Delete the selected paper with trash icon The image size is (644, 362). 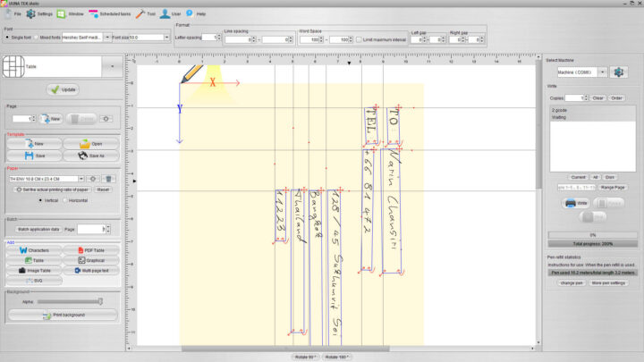(108, 179)
